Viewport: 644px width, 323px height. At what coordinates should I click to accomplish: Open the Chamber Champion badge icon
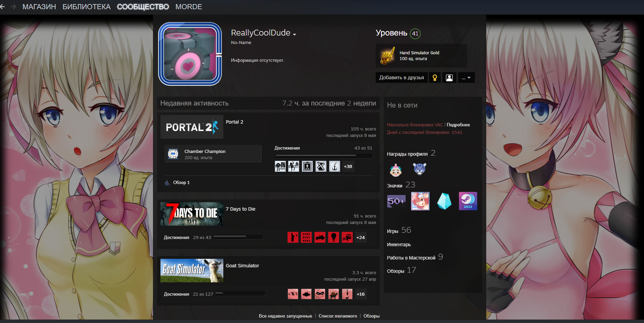[173, 154]
